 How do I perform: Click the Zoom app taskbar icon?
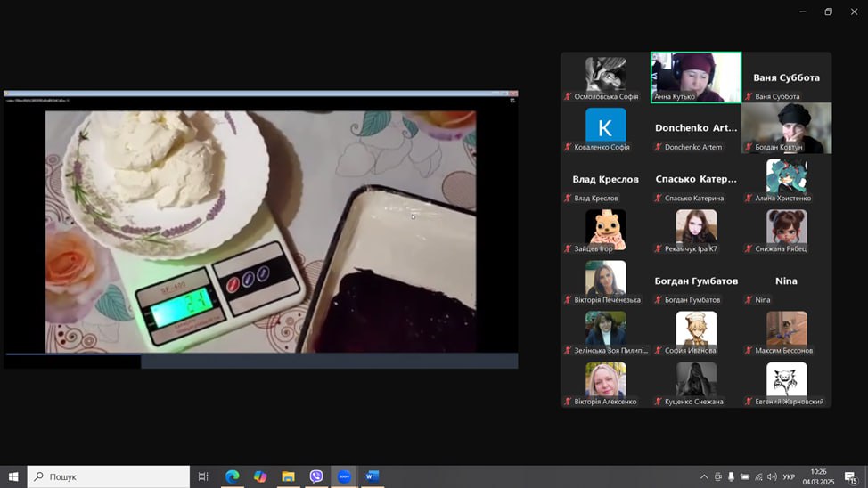(x=344, y=476)
